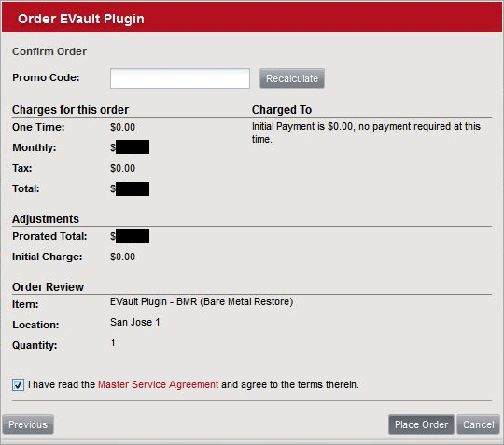Click the 'Adjustments' heading
The height and width of the screenshot is (445, 504).
(46, 219)
